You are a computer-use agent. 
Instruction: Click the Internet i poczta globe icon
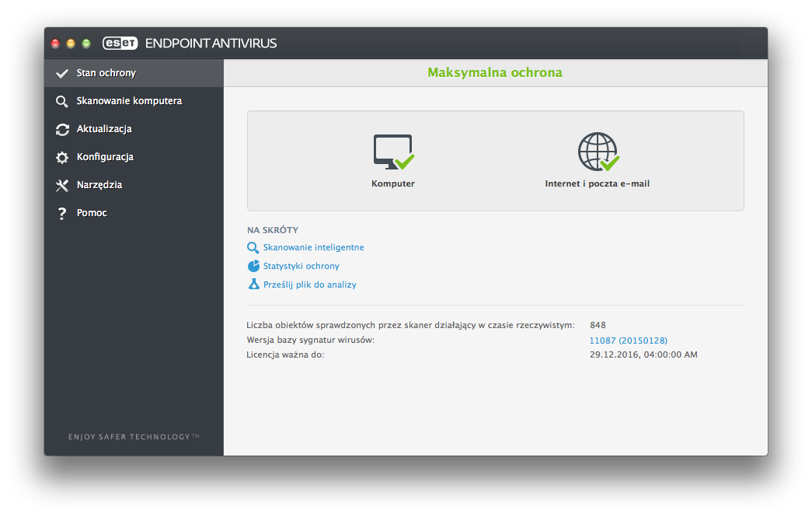pos(598,152)
